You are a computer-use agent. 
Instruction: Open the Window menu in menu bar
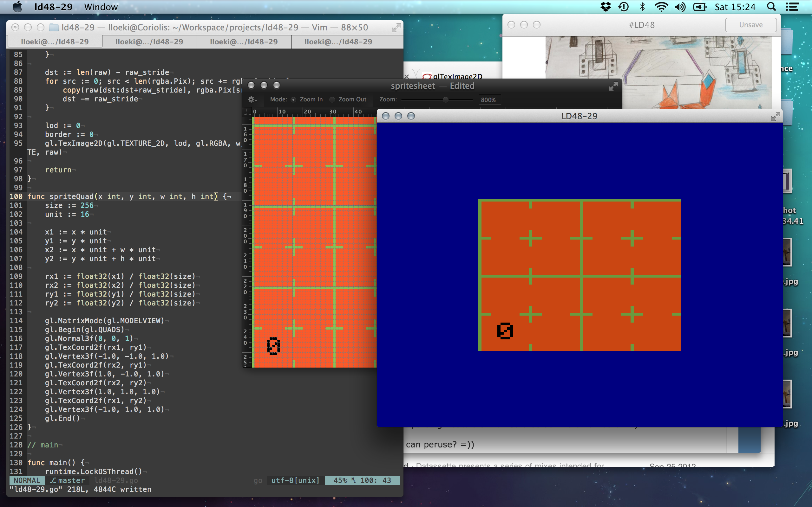(101, 7)
